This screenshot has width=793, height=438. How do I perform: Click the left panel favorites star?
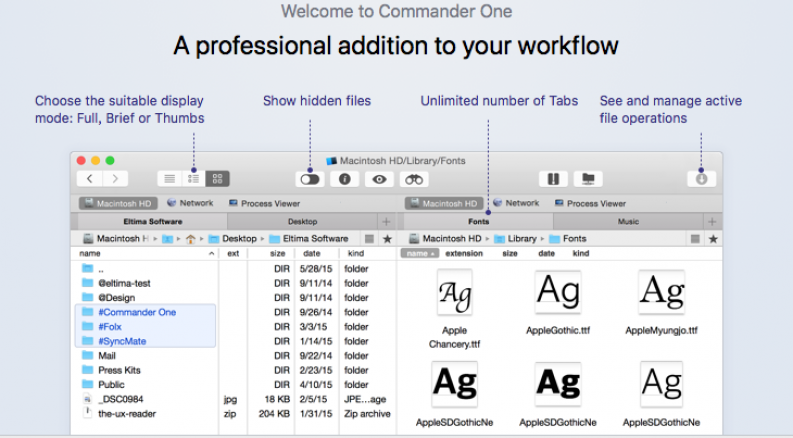(x=387, y=239)
